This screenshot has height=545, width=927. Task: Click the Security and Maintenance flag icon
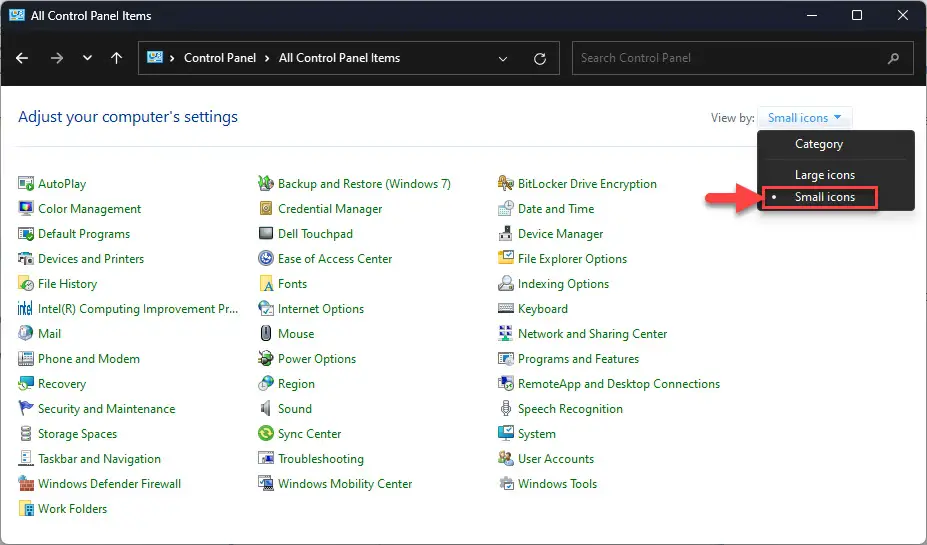pos(25,408)
